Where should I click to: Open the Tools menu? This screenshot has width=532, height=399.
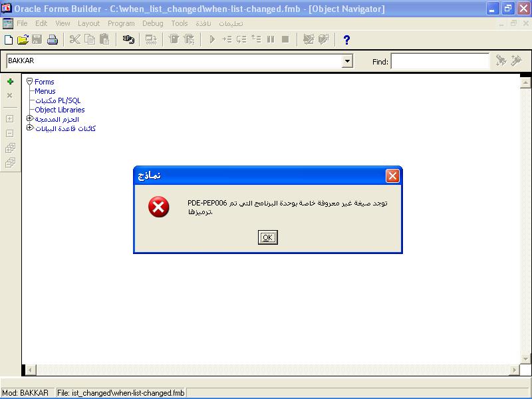point(180,23)
